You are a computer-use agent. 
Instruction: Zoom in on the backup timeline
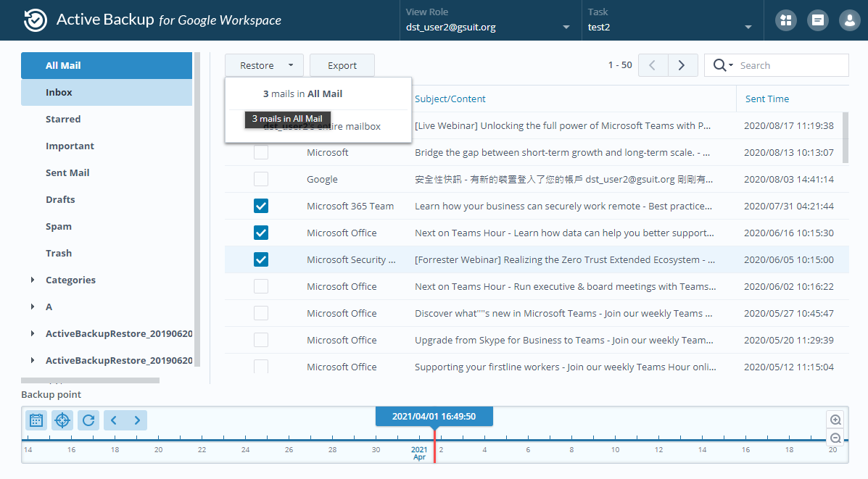[835, 420]
